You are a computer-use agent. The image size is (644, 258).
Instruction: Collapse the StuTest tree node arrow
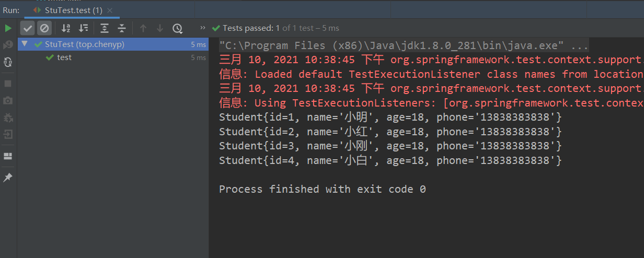pos(24,44)
